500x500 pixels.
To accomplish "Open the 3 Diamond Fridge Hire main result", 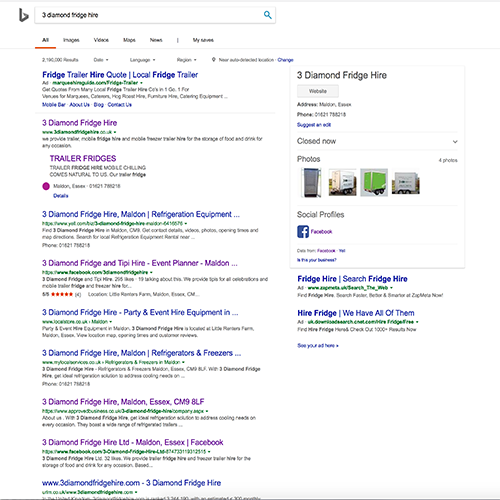I will coord(79,123).
